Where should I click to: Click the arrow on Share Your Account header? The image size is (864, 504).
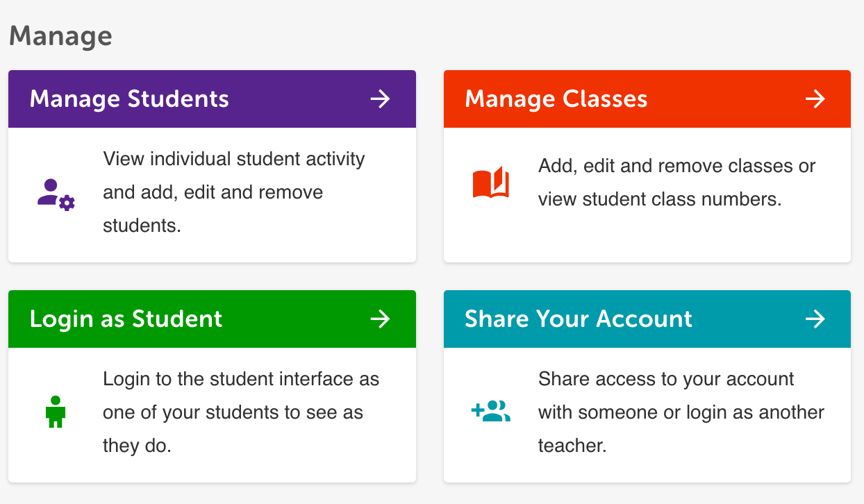click(x=815, y=319)
